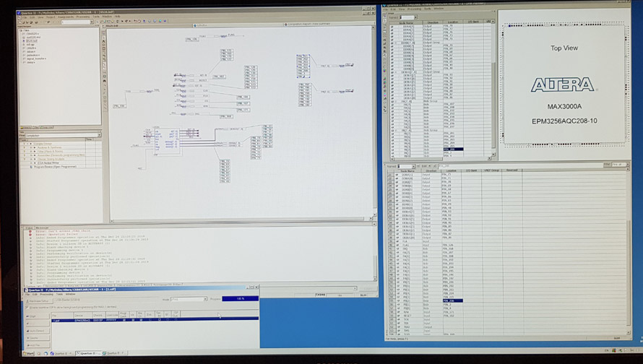The height and width of the screenshot is (364, 643).
Task: Click the first quick launch icon beside Start
Action: pos(38,353)
